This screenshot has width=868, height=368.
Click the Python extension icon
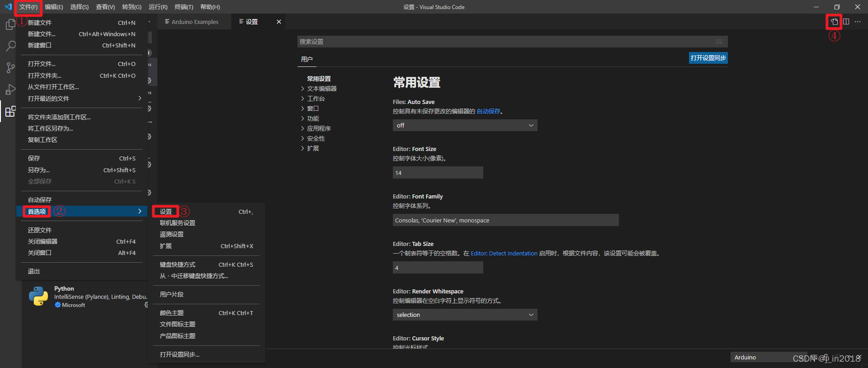pyautogui.click(x=38, y=297)
